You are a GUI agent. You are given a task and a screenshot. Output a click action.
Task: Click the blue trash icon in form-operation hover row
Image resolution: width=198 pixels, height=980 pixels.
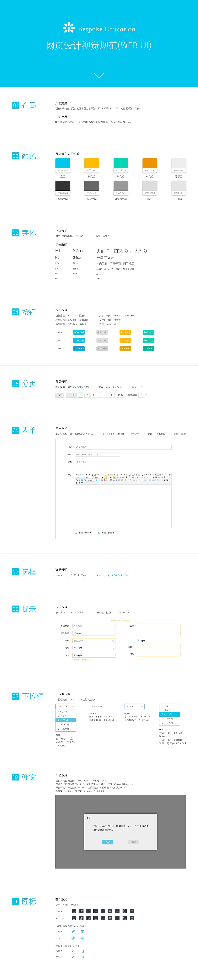[x=83, y=957]
